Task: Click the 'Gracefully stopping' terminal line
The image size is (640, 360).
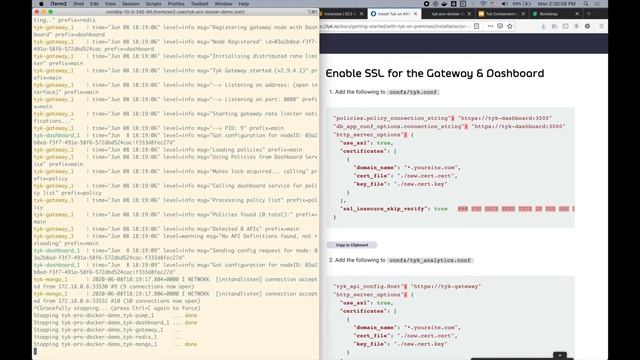Action: pyautogui.click(x=117, y=308)
